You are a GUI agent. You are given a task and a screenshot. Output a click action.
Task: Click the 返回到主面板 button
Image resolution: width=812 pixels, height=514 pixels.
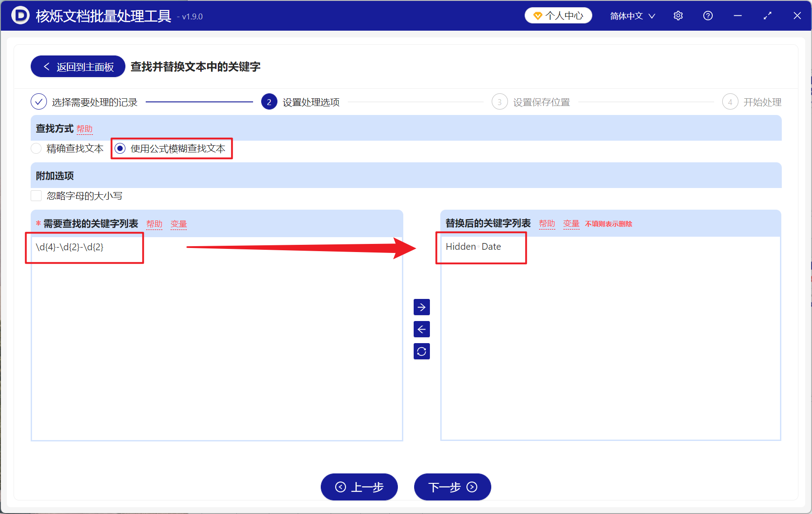77,66
